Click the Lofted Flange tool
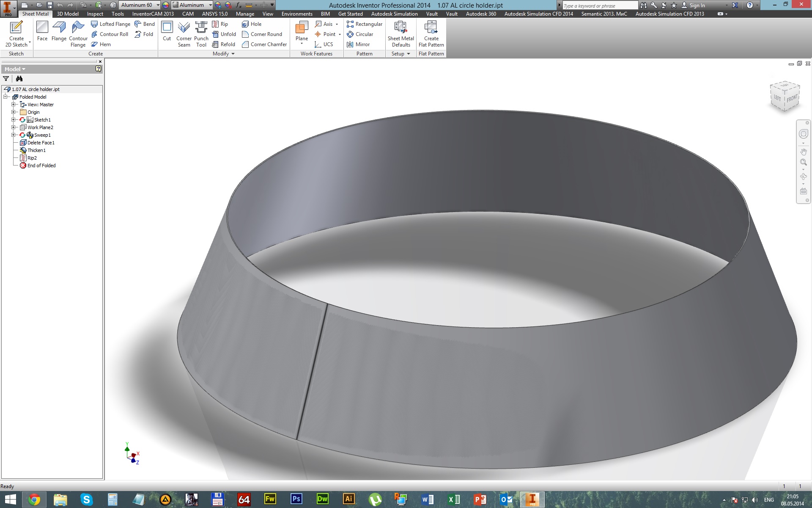 [x=110, y=24]
